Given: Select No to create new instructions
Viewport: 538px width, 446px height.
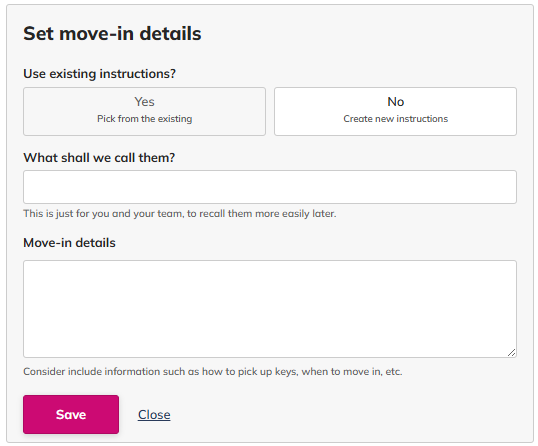Looking at the screenshot, I should [395, 112].
